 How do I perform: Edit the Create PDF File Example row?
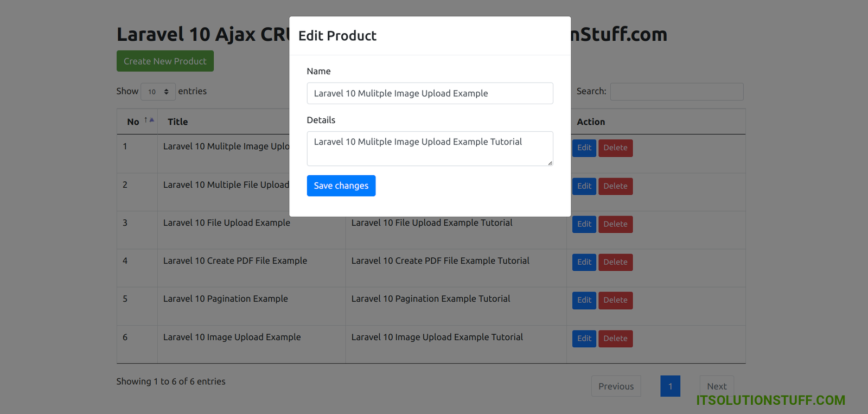tap(584, 262)
